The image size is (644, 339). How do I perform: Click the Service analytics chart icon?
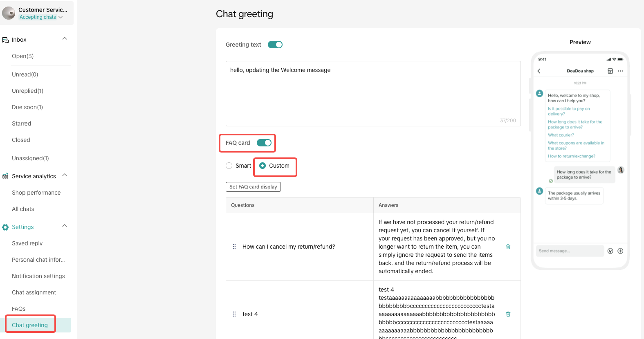pos(5,176)
